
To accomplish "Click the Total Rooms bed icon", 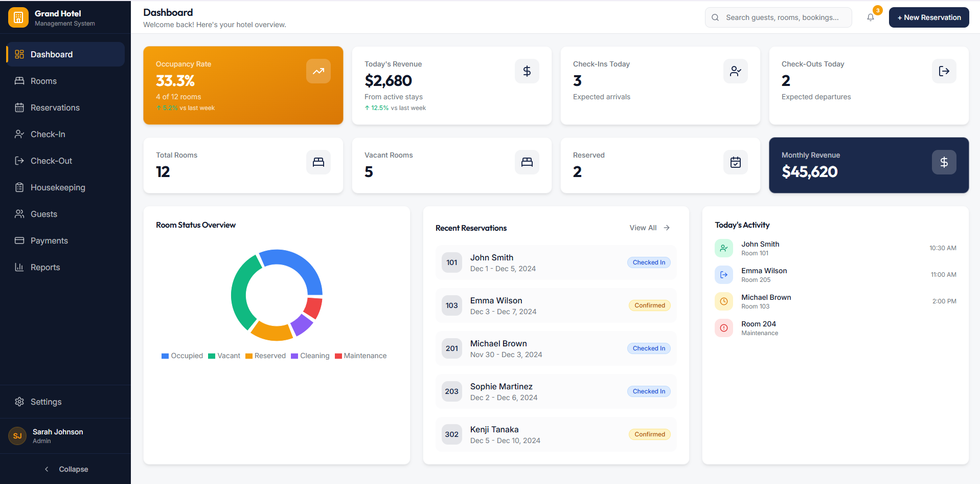I will (x=318, y=162).
